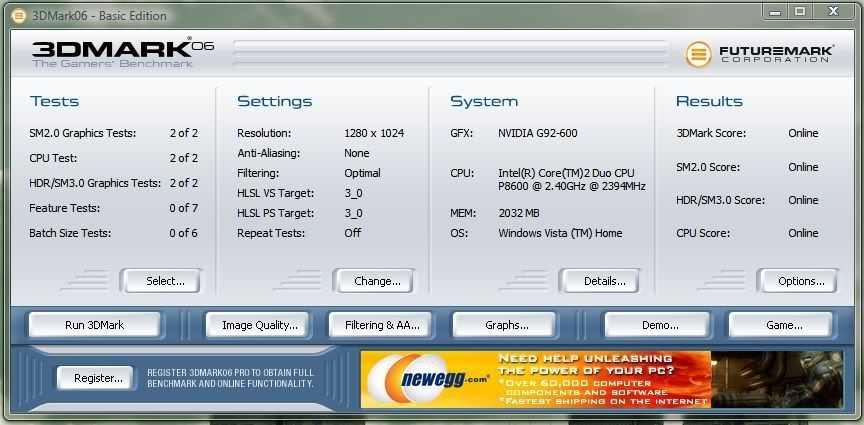
Task: Maximize the 3DMark06 window
Action: [800, 12]
